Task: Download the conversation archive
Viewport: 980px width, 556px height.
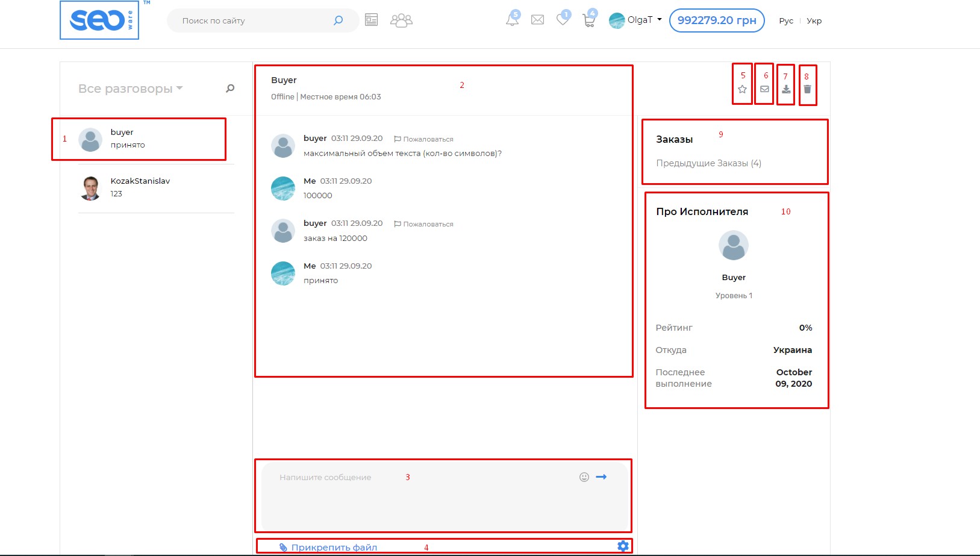Action: [786, 89]
